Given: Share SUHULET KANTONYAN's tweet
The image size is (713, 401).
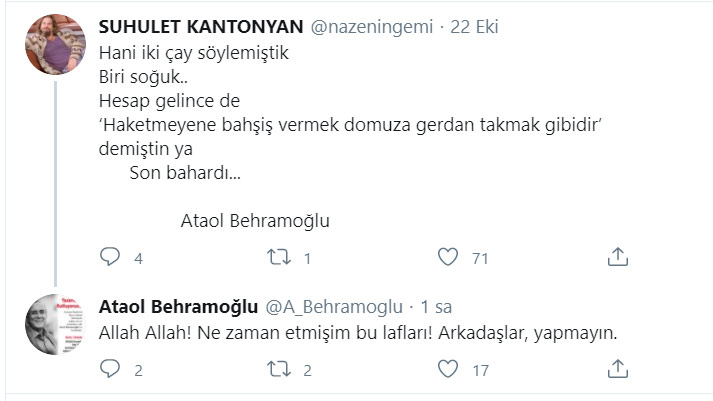Looking at the screenshot, I should tap(618, 257).
